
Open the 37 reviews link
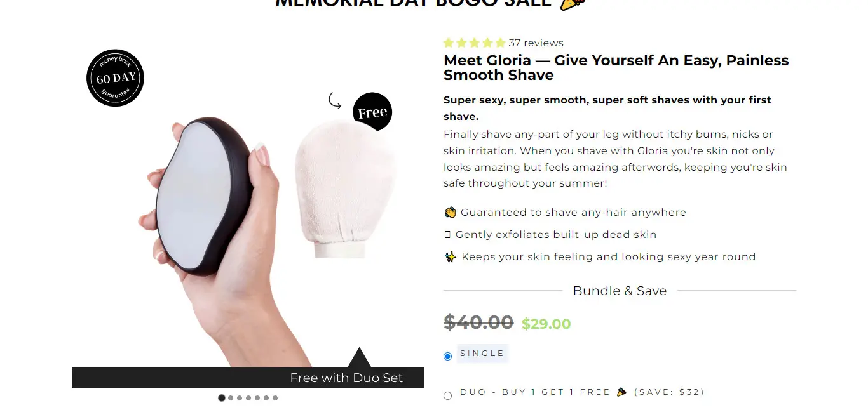pos(536,43)
